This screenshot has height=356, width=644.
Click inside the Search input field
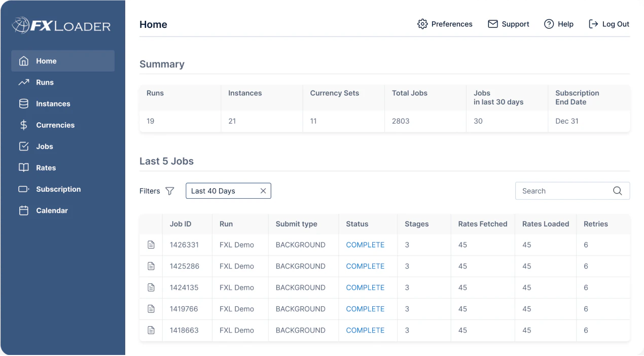tap(563, 191)
